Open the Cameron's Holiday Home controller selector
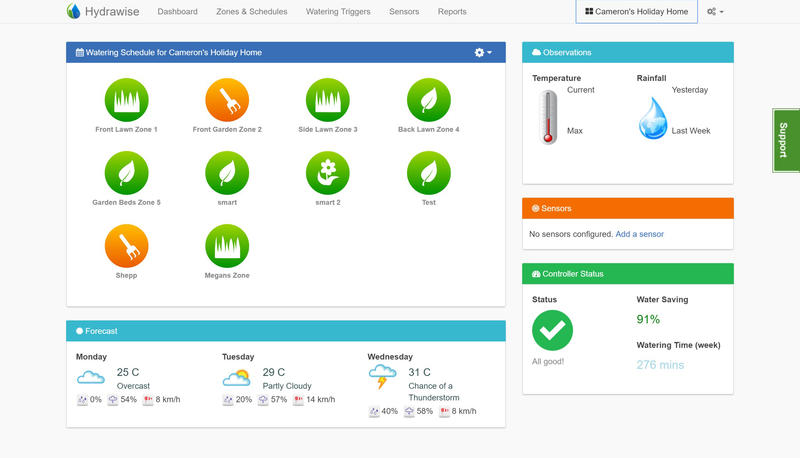The width and height of the screenshot is (800, 458). click(x=637, y=11)
